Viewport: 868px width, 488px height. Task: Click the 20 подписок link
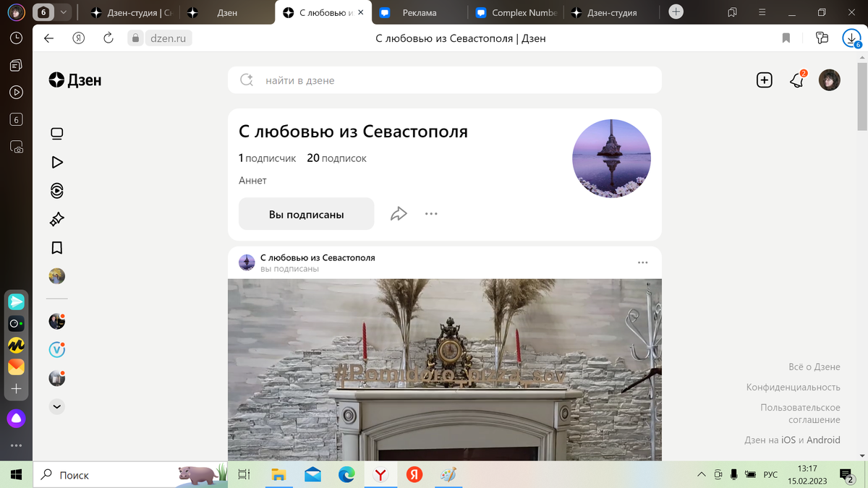click(x=336, y=158)
